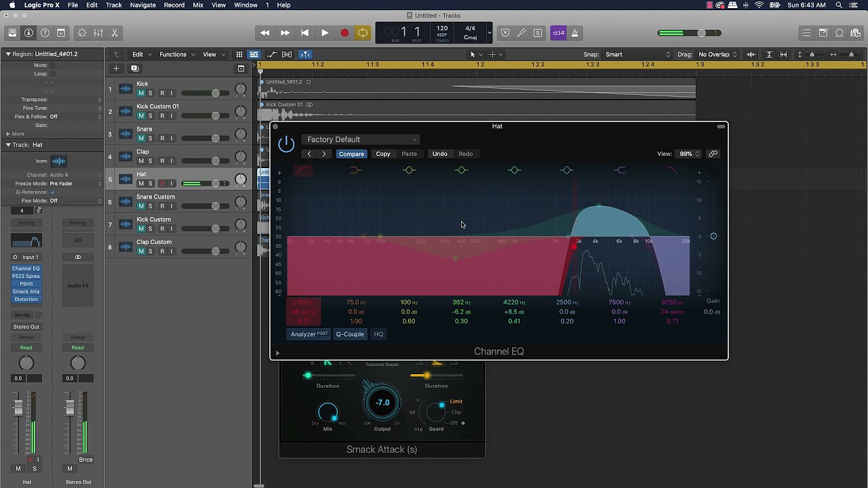This screenshot has width=868, height=488.
Task: Toggle Cycle mode button
Action: pyautogui.click(x=363, y=33)
